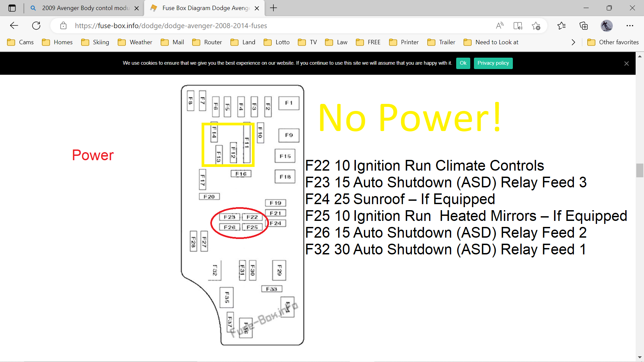Open the tab actions menu icon
This screenshot has width=644, height=362.
pyautogui.click(x=12, y=8)
